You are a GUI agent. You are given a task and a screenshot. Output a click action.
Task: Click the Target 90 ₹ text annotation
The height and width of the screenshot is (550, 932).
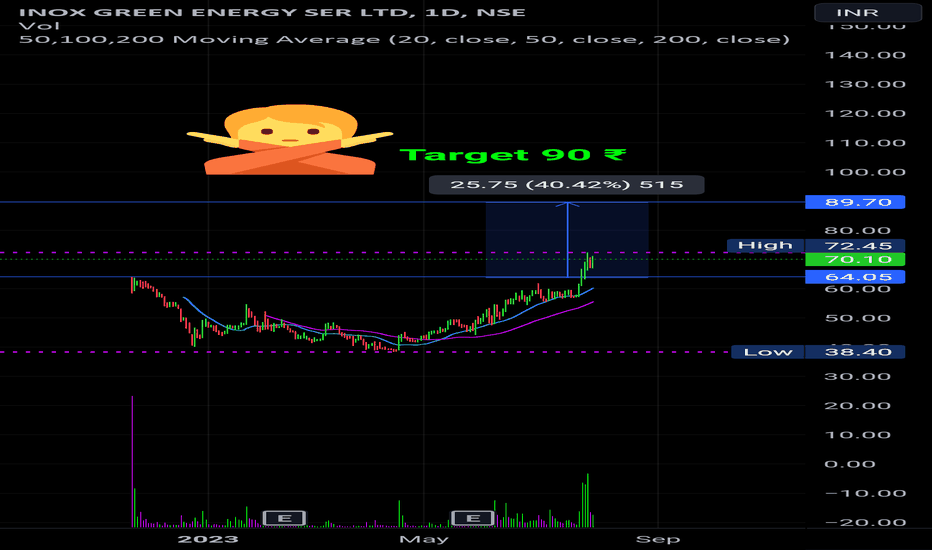[x=513, y=155]
